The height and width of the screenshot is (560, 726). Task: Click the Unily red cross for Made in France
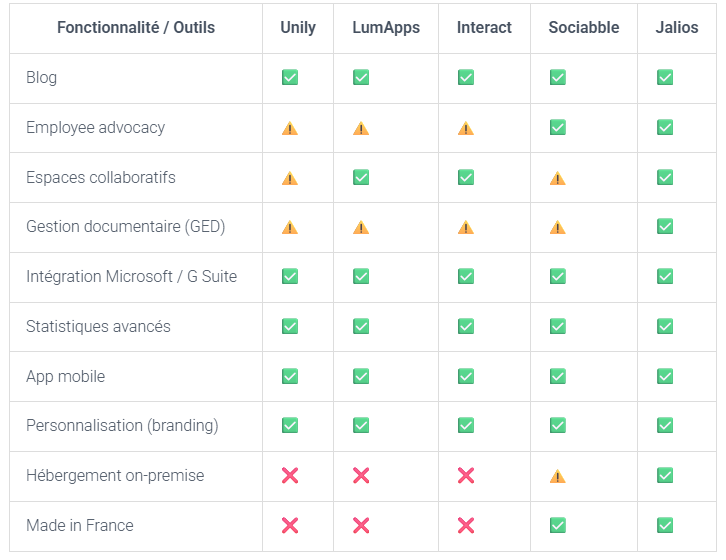tap(290, 525)
